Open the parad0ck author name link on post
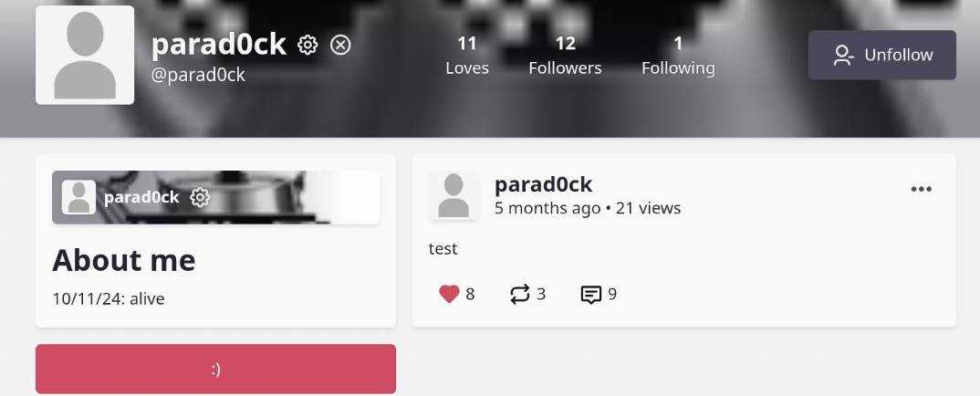 [x=543, y=185]
